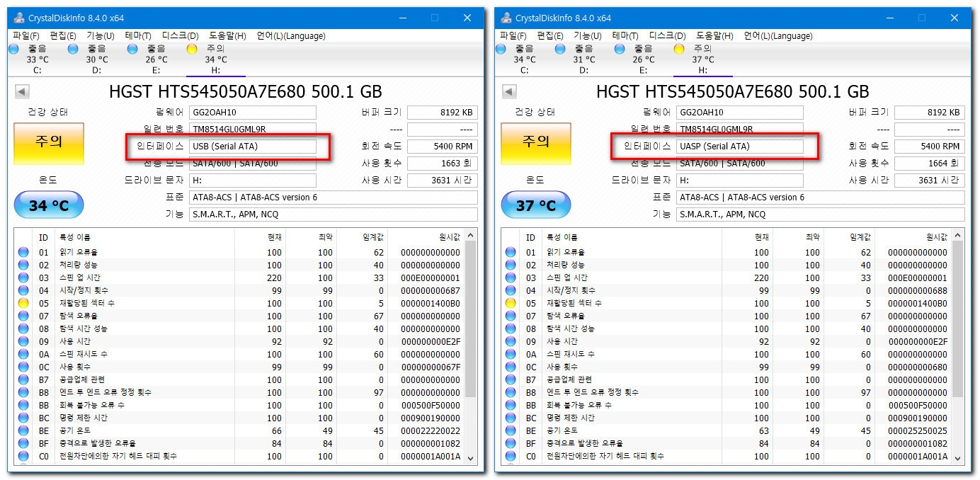
Task: Click the 5400 RPM field in right window
Action: [x=930, y=147]
